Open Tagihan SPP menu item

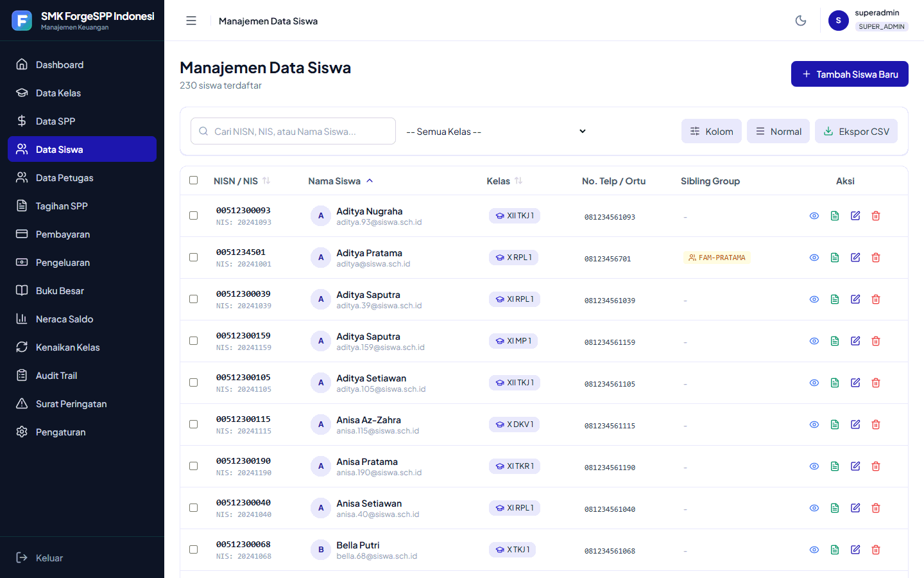[82, 206]
